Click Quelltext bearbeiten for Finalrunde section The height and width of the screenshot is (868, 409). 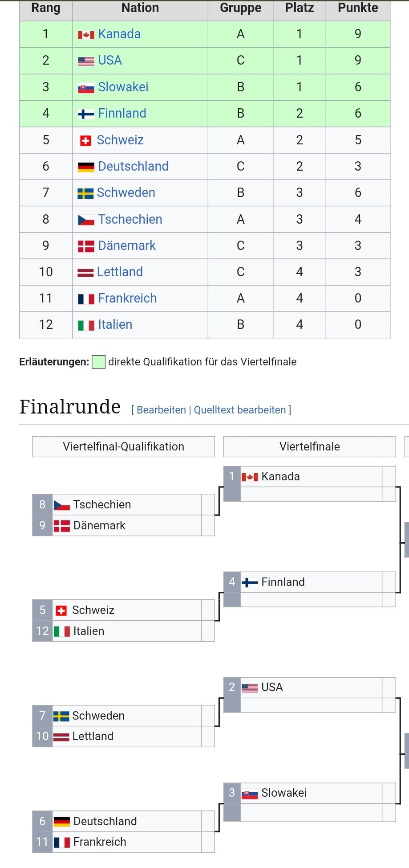pos(239,410)
